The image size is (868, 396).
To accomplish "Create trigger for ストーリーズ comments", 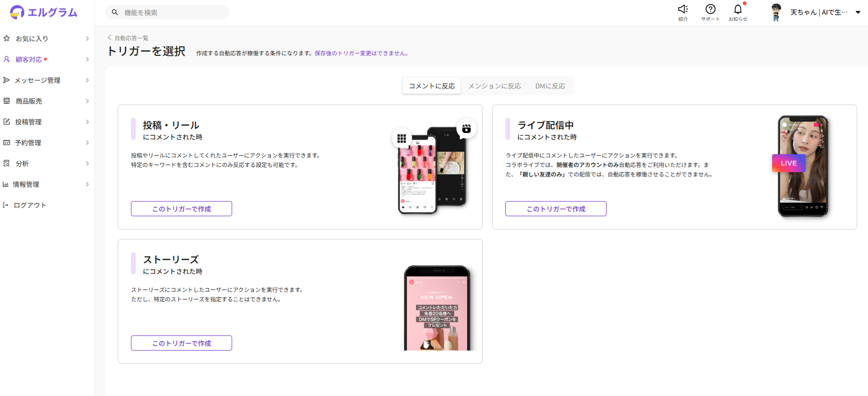I will point(182,343).
